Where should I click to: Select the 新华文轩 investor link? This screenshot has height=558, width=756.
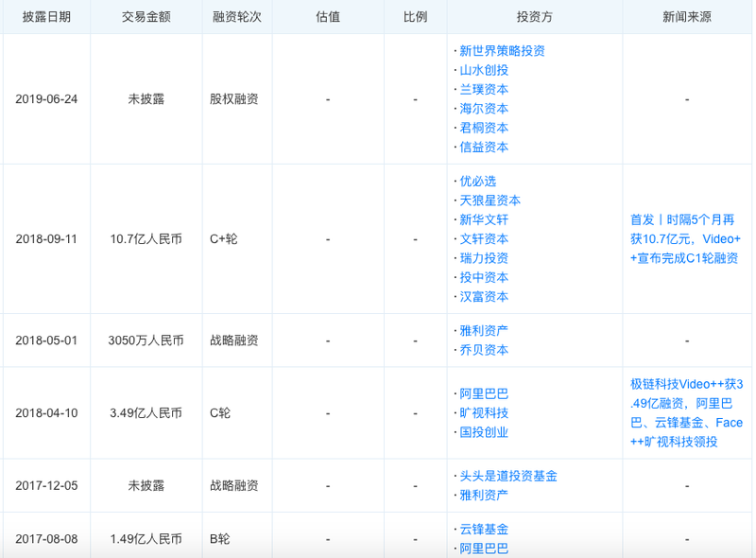click(484, 219)
